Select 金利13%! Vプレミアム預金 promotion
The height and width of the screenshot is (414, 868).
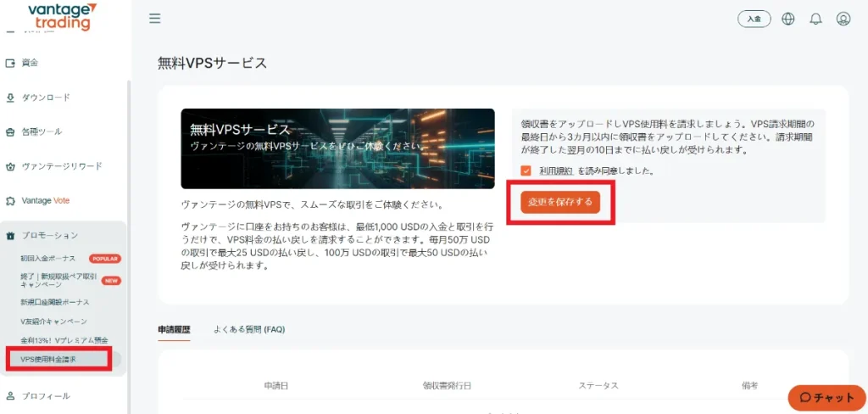pyautogui.click(x=64, y=340)
